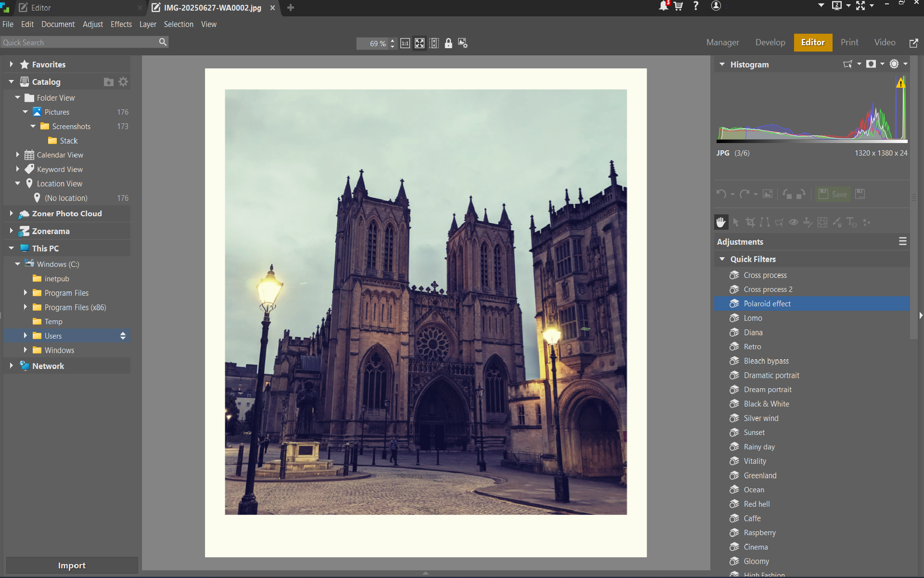Screen dimensions: 924x578
Task: Open the Adjust menu
Action: pyautogui.click(x=93, y=24)
